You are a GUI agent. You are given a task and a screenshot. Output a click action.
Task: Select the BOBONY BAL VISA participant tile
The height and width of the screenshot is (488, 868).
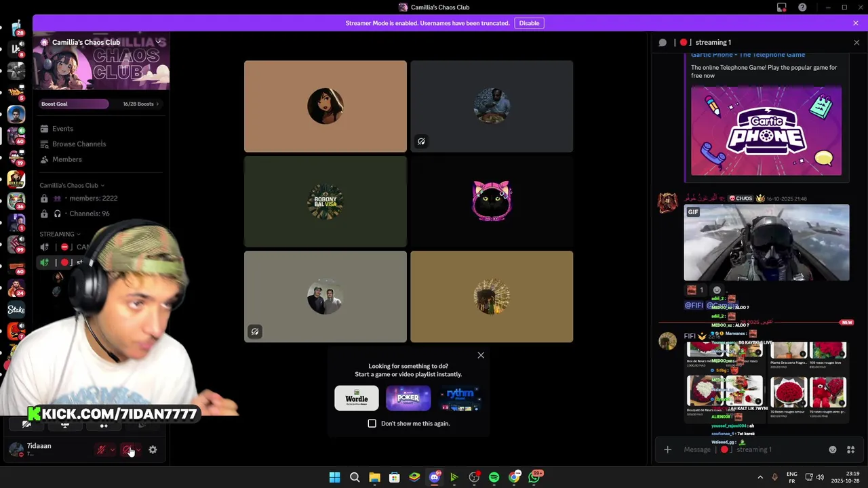click(325, 201)
